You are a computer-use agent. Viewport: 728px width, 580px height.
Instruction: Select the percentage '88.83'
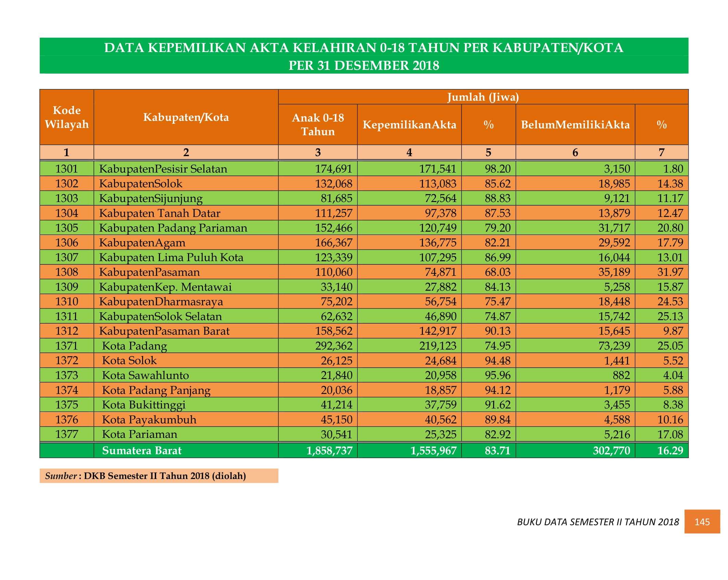pyautogui.click(x=498, y=198)
